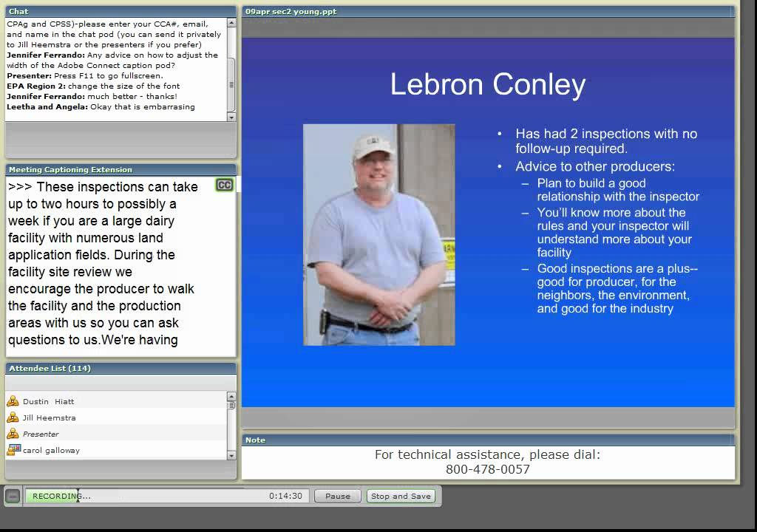This screenshot has height=532, width=757.
Task: Click 'EPA Region 2' chat message
Action: 93,86
